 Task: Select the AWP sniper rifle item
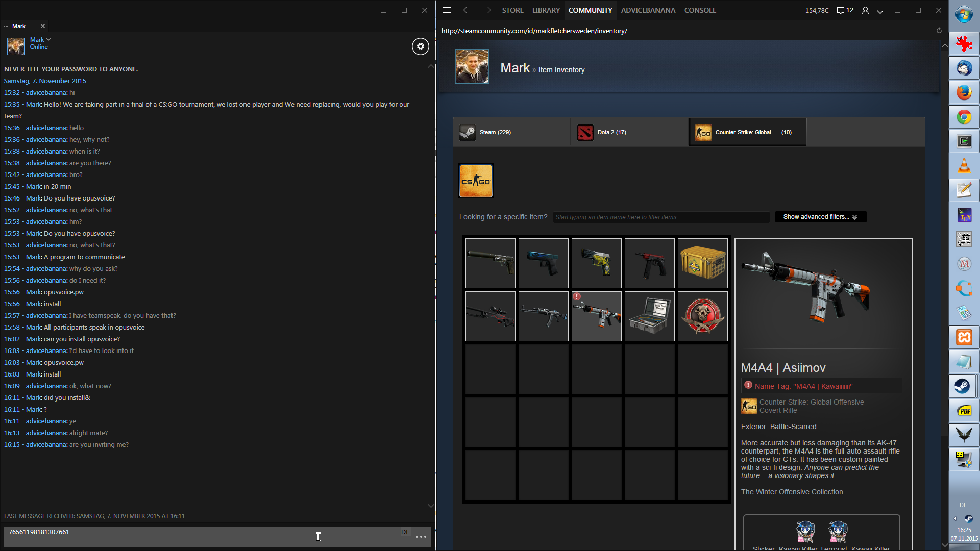[x=490, y=316]
